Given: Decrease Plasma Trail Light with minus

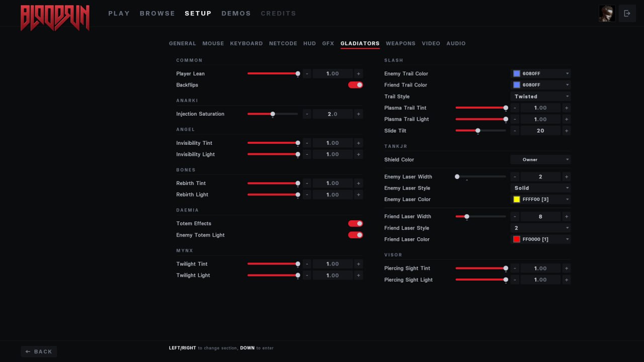Looking at the screenshot, I should pos(515,119).
